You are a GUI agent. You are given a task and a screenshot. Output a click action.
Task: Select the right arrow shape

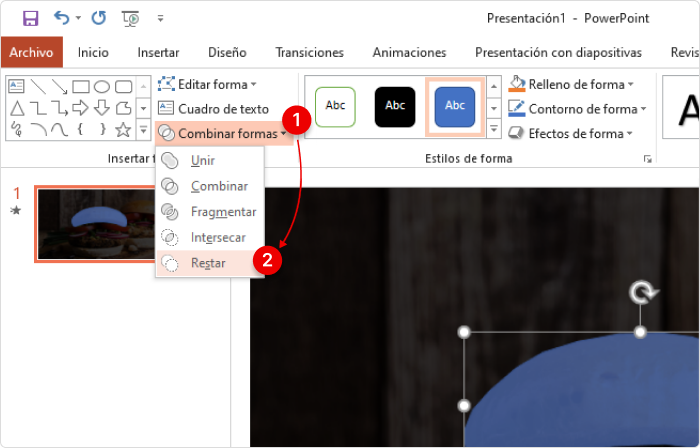pos(80,108)
